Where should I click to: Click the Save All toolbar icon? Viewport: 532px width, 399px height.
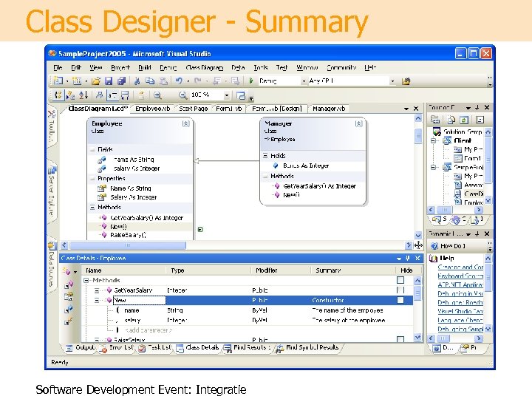pos(121,81)
